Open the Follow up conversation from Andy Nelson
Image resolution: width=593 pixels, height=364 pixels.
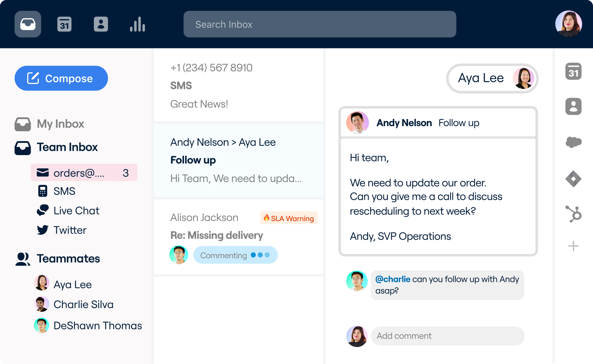[239, 160]
